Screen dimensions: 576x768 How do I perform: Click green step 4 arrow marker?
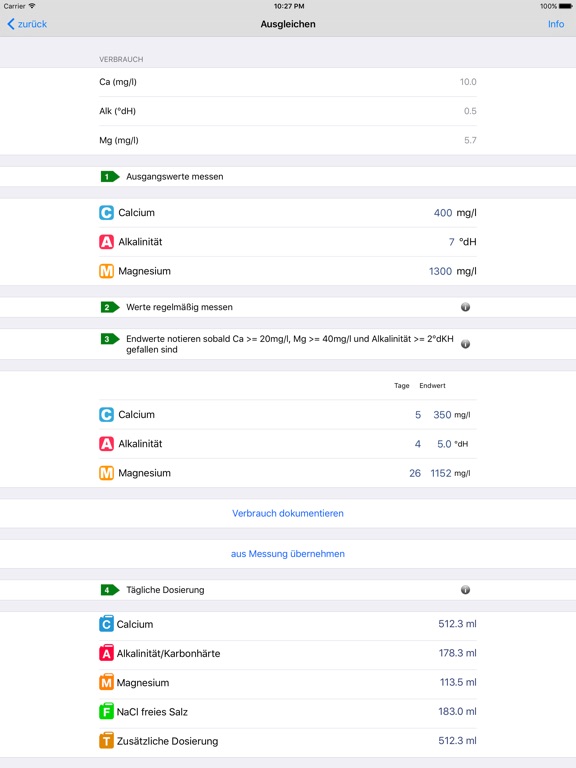[110, 590]
